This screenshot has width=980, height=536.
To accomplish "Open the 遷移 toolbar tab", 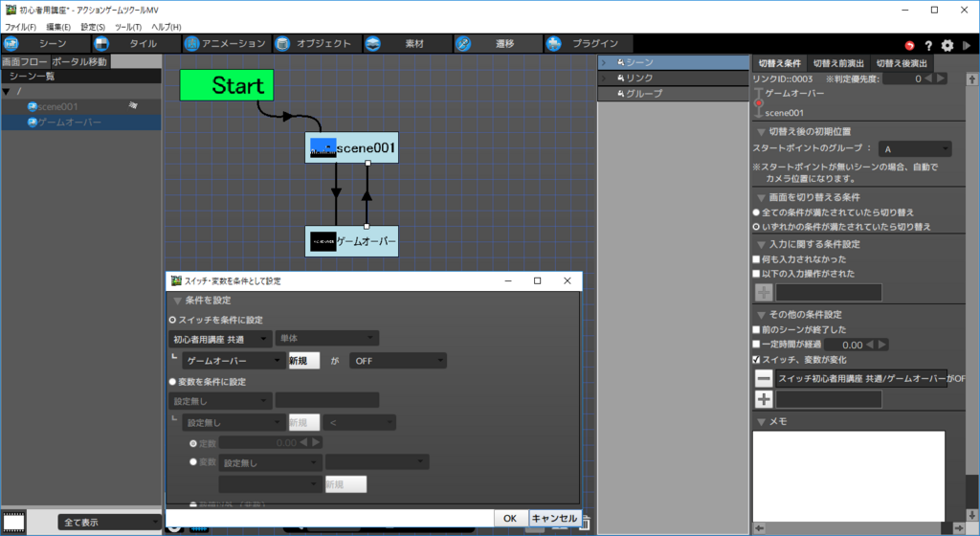I will [497, 44].
